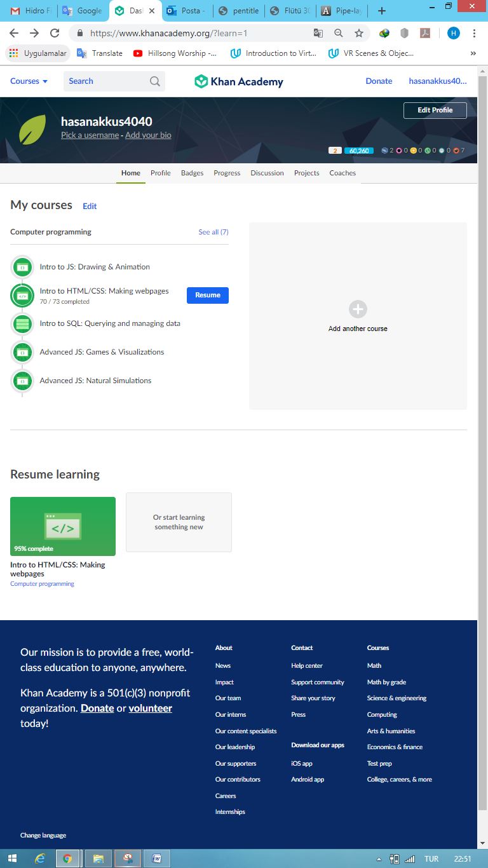
Task: Click the Change language link
Action: coord(43,836)
